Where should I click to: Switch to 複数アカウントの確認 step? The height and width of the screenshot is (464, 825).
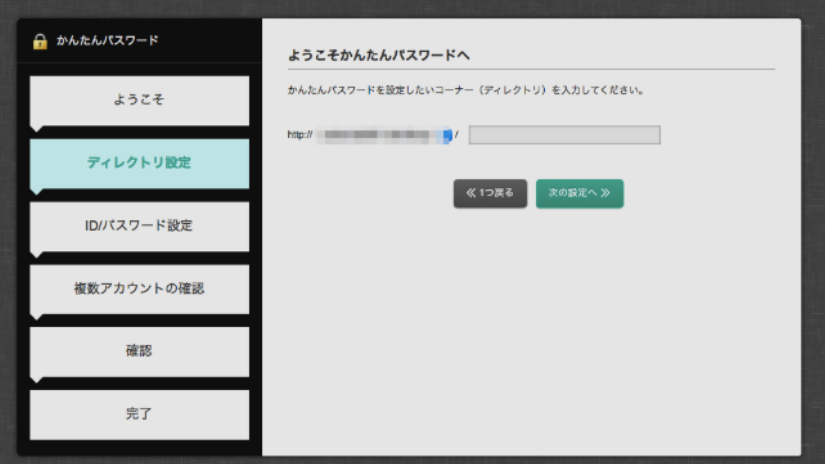pyautogui.click(x=139, y=289)
